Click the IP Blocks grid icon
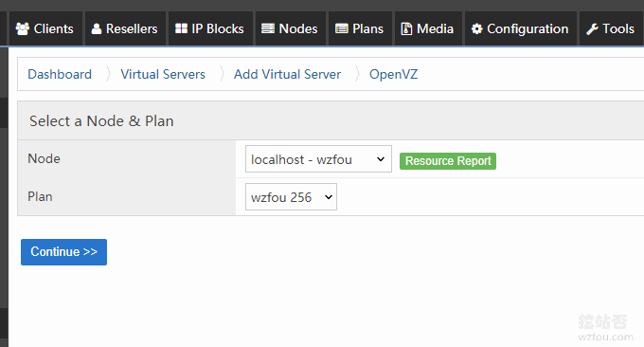Image resolution: width=644 pixels, height=347 pixels. pyautogui.click(x=181, y=28)
